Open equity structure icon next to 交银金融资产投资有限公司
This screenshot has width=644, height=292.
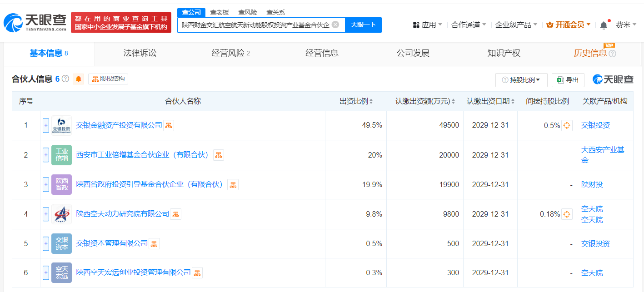(169, 125)
